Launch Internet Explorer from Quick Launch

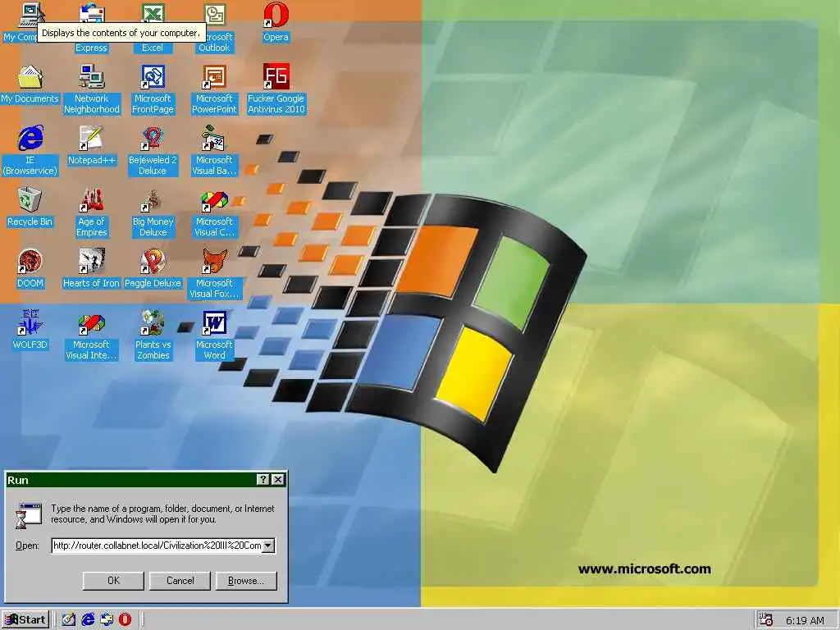click(x=88, y=620)
